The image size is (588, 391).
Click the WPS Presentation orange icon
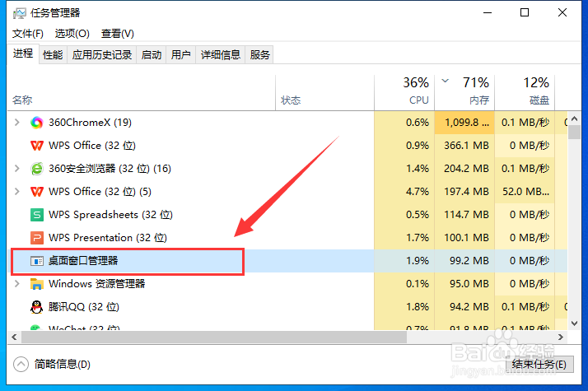point(37,238)
